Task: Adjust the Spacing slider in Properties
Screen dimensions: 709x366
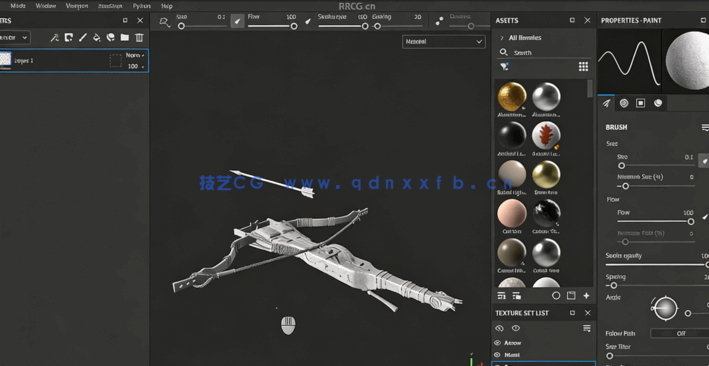Action: tap(657, 285)
